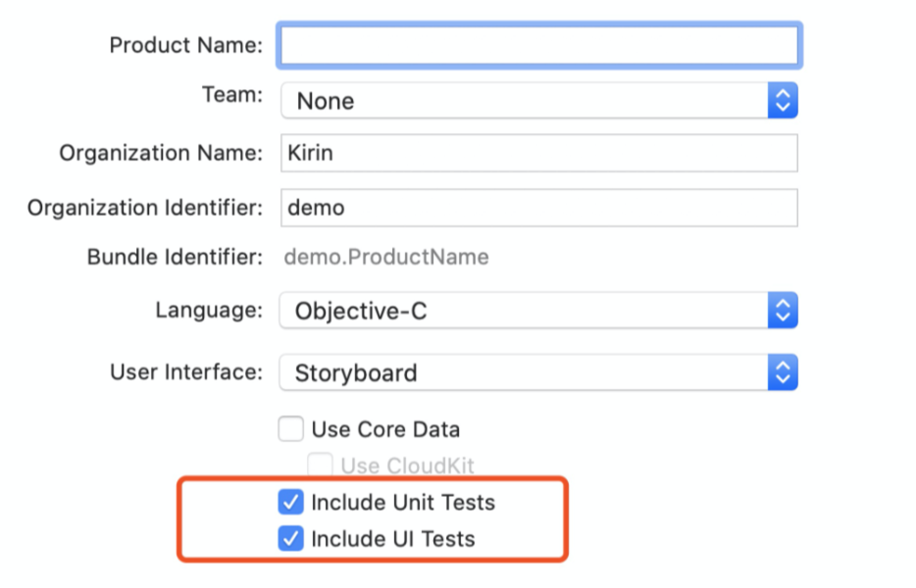Click the Include Unit Tests label text

click(x=402, y=503)
